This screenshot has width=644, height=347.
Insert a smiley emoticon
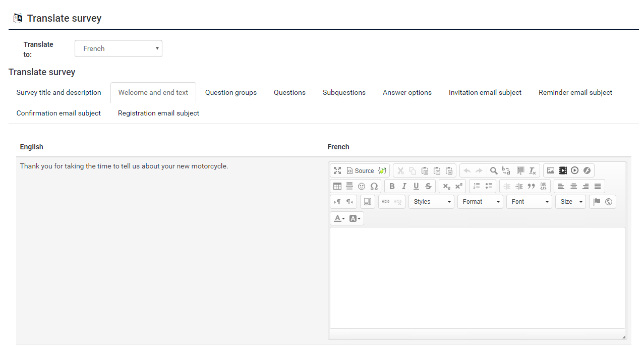tap(362, 186)
